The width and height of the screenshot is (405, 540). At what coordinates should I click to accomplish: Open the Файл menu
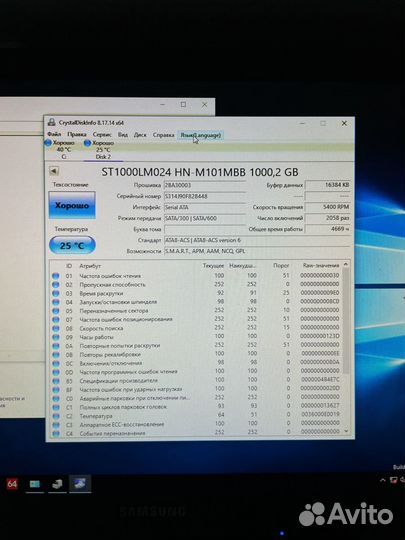[54, 134]
